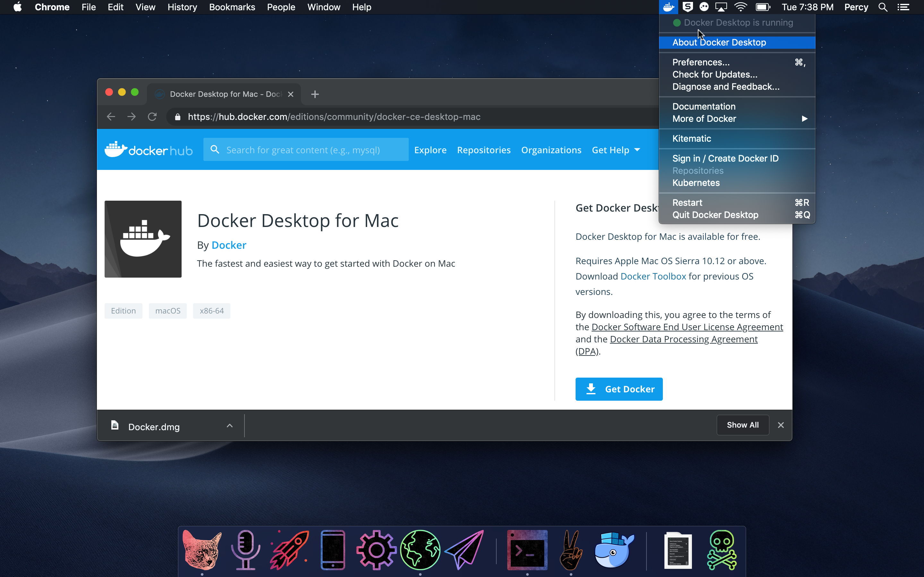Open the terminal icon in the Dock

(x=527, y=550)
